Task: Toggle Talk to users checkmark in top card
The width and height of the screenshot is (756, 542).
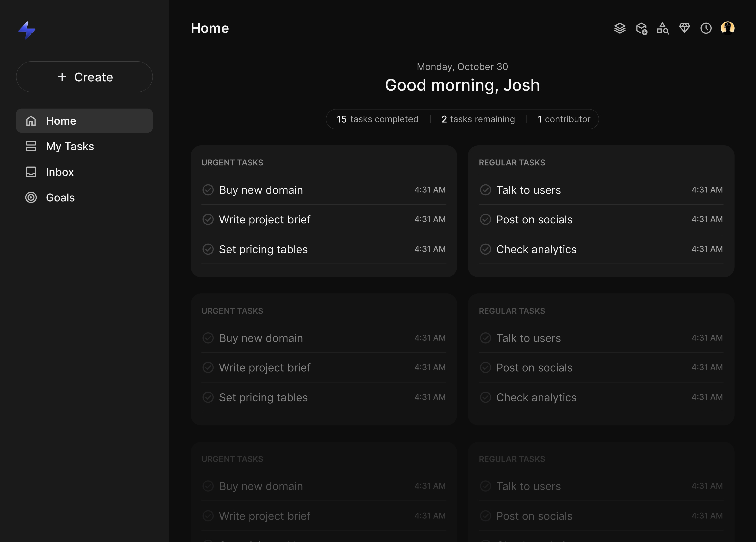Action: pos(485,190)
